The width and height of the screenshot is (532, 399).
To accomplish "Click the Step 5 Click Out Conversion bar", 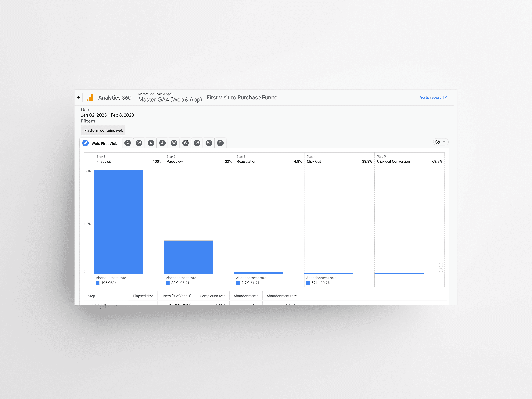I will tap(399, 273).
